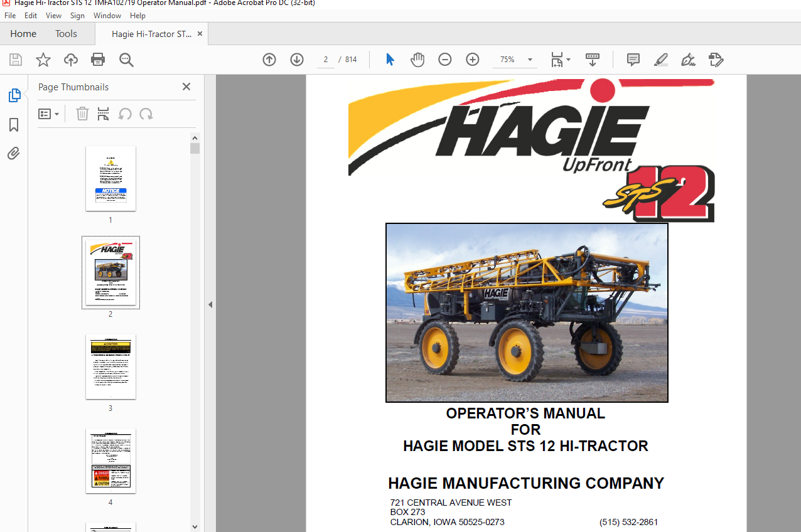Select page 2 thumbnail
The height and width of the screenshot is (532, 801).
point(110,273)
